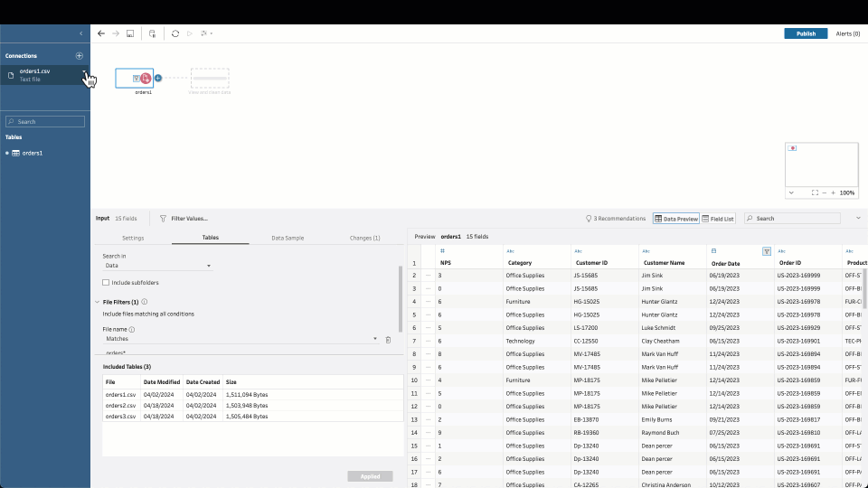868x488 pixels.
Task: Click the Order ID Abc data type icon
Action: point(781,251)
